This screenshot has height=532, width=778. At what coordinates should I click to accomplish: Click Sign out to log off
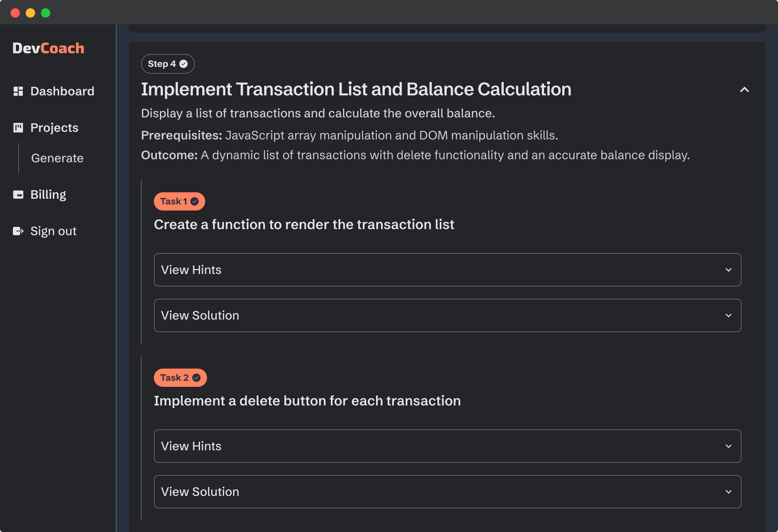(x=53, y=231)
